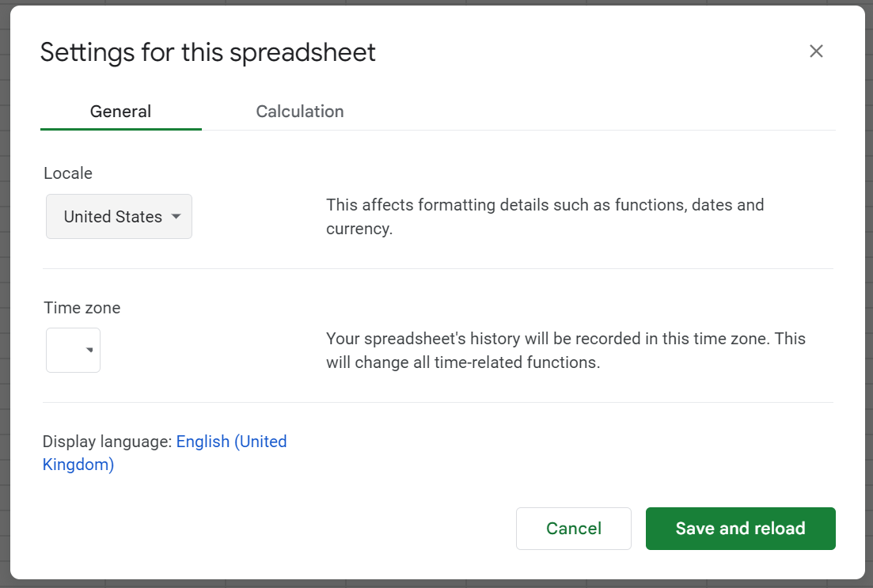
Task: Click the arrow next to United States
Action: pos(176,217)
